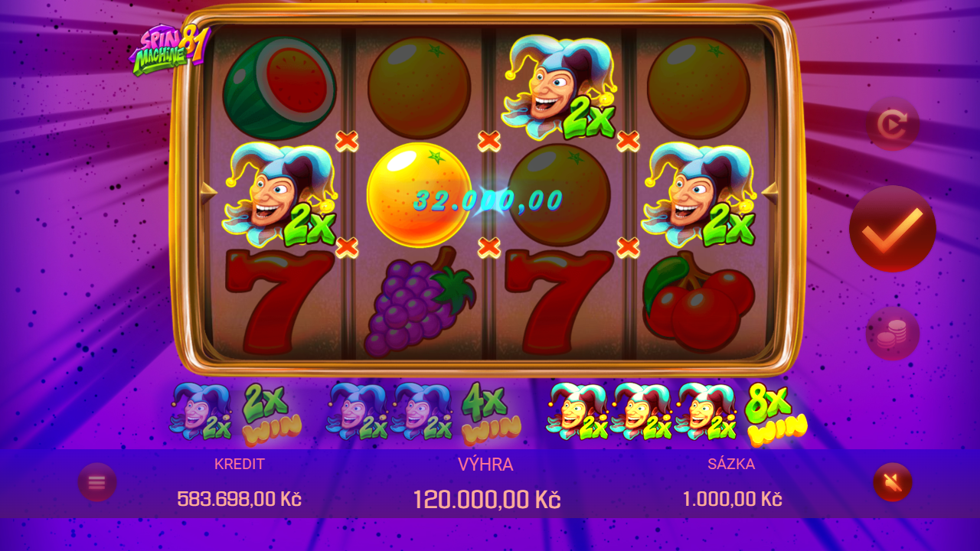Click the 4x WIN two jokers indicator
This screenshot has width=980, height=551.
[423, 414]
